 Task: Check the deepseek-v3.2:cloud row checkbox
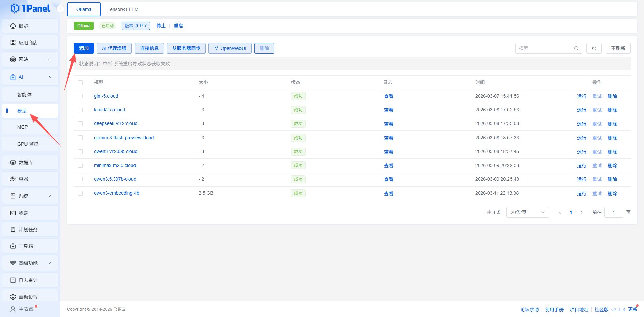80,124
